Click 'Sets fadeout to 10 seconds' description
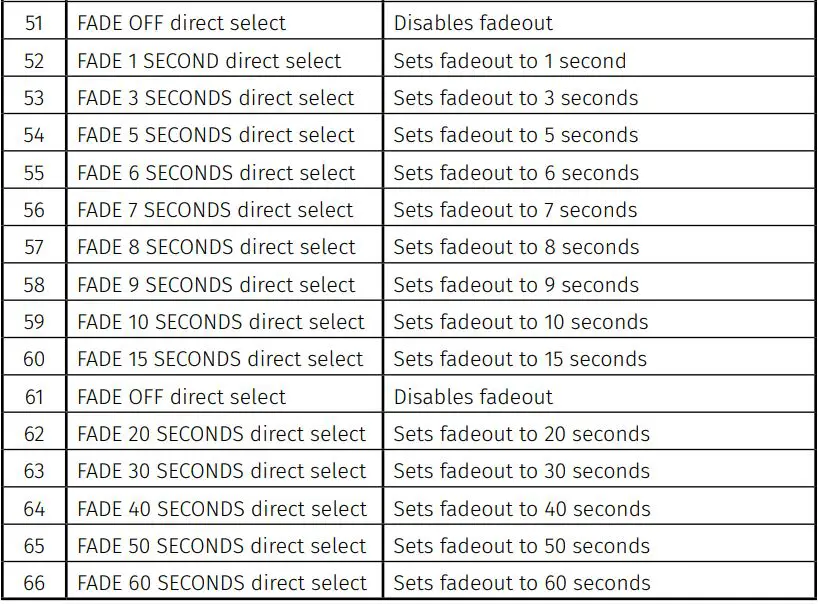This screenshot has height=604, width=818. 520,322
